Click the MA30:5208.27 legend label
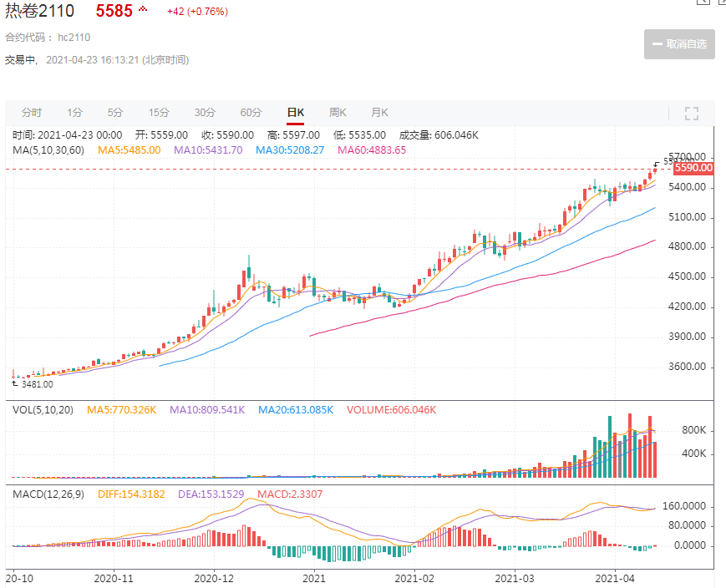Image resolution: width=726 pixels, height=588 pixels. [290, 150]
